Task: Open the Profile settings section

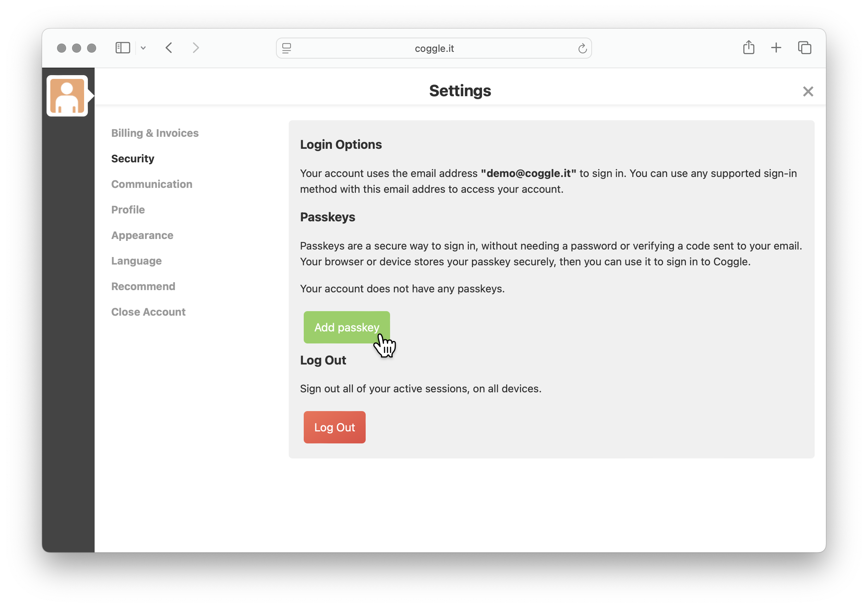Action: pos(128,210)
